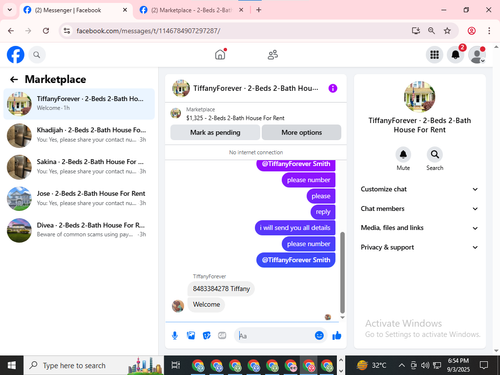Click TiffanyForever's small avatar beside Welcome message

pos(178,305)
